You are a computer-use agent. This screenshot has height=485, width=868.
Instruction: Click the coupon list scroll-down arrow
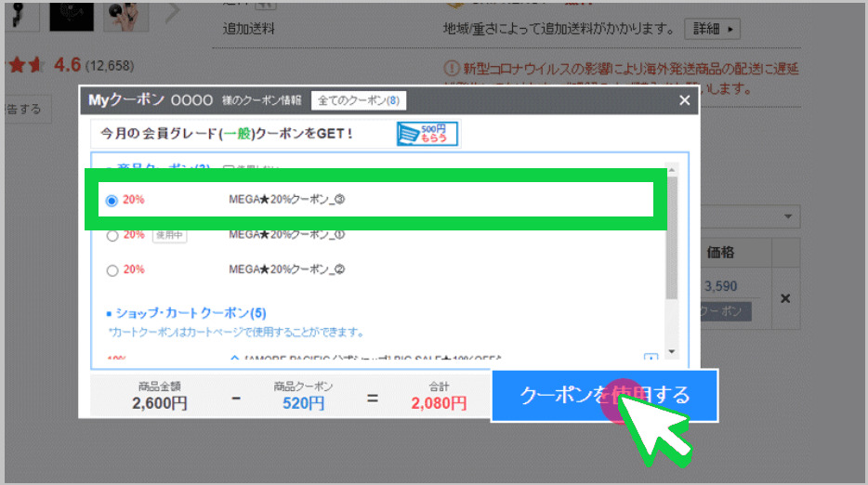(672, 351)
